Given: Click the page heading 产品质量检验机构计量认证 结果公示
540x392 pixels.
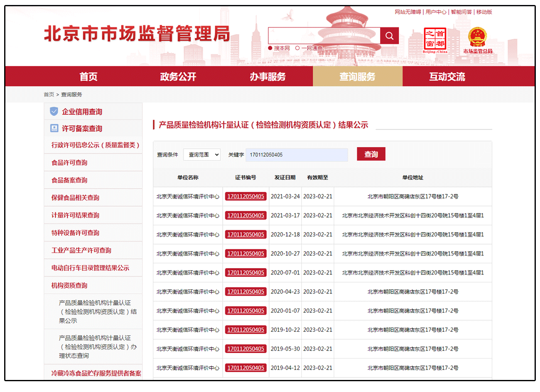Looking at the screenshot, I should (x=263, y=125).
